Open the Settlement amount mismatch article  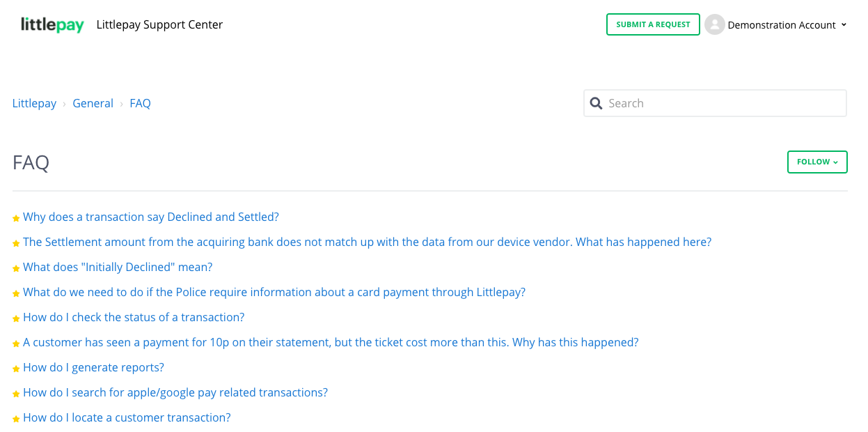pyautogui.click(x=367, y=242)
